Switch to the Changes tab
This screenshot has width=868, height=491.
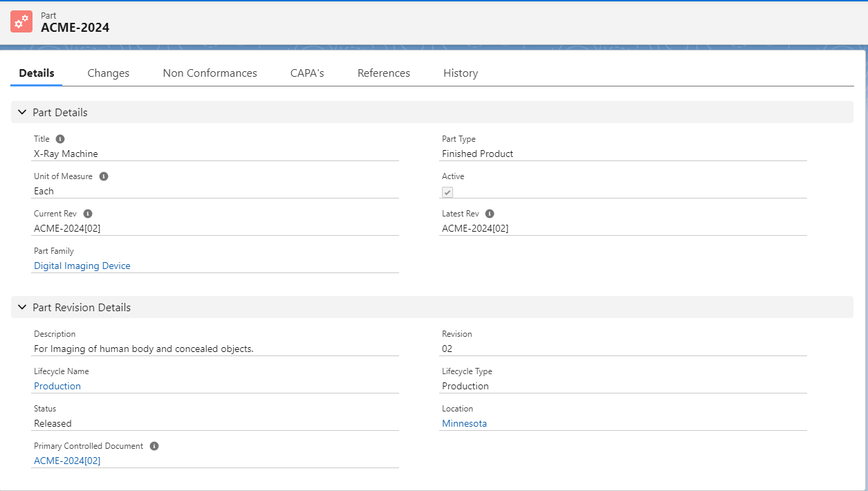click(x=108, y=73)
